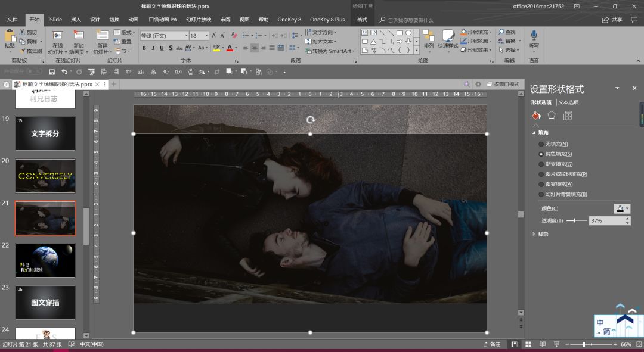Screen dimensions: 644x352
Task: Select the No fill (无填充) radio button
Action: (541, 144)
